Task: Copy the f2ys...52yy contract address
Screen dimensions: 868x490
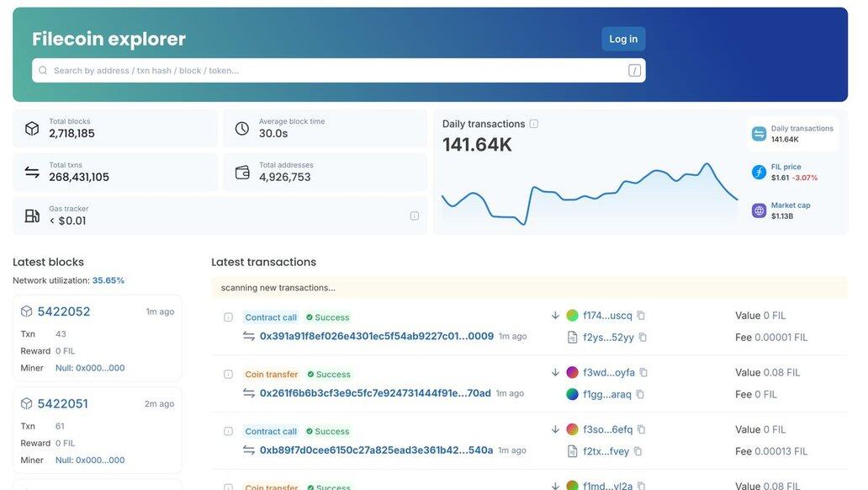Action: (x=643, y=338)
